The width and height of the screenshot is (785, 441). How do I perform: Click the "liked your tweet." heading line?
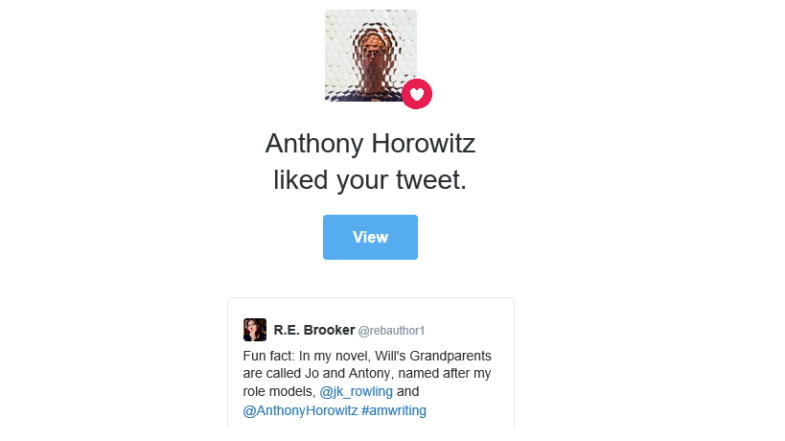point(370,180)
